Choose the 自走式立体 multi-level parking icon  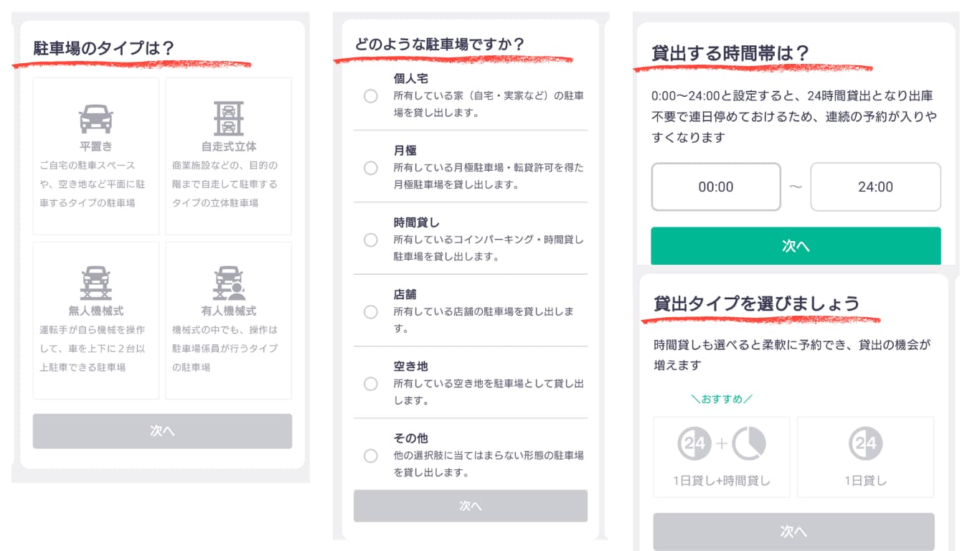pos(229,118)
